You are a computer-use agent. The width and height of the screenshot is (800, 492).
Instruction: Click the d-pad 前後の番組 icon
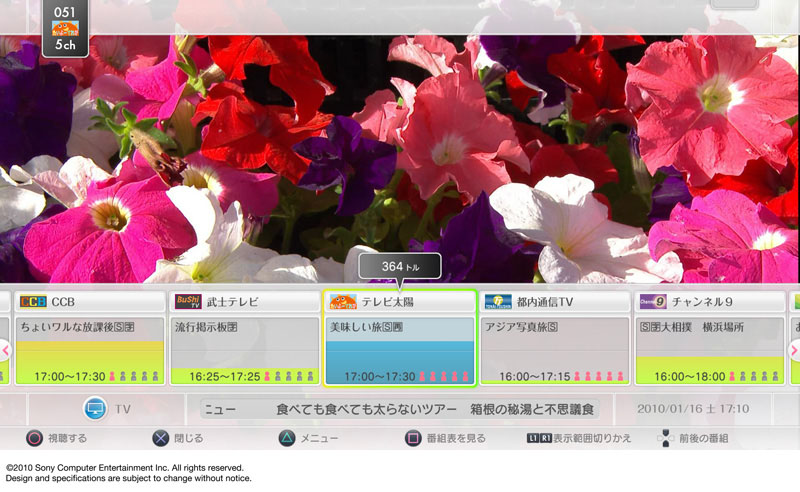(x=665, y=438)
